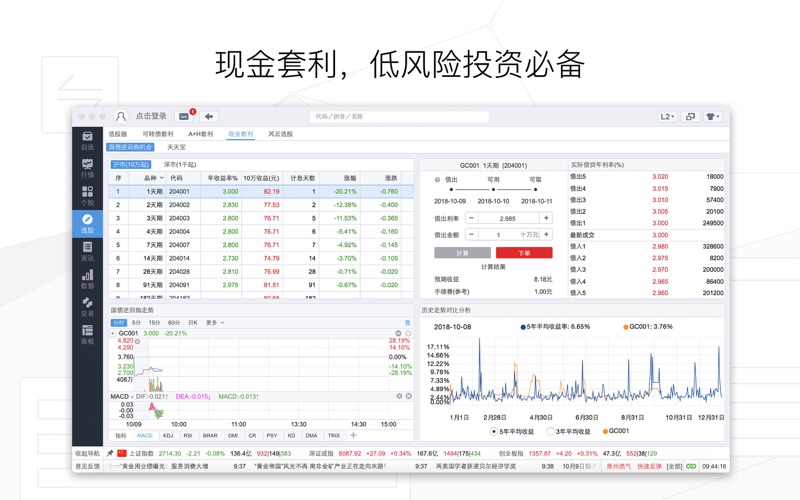Open the 数据 bar-chart sidebar icon
This screenshot has width=800, height=500.
pyautogui.click(x=87, y=279)
